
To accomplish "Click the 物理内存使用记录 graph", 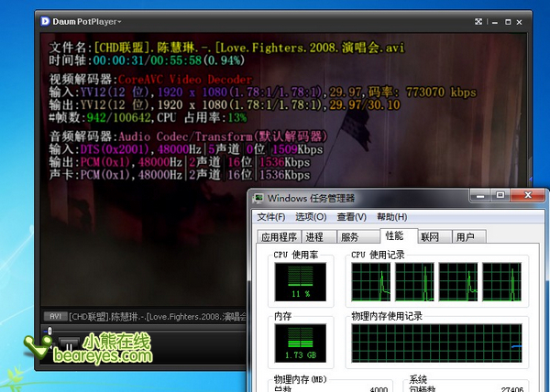I will click(x=436, y=343).
